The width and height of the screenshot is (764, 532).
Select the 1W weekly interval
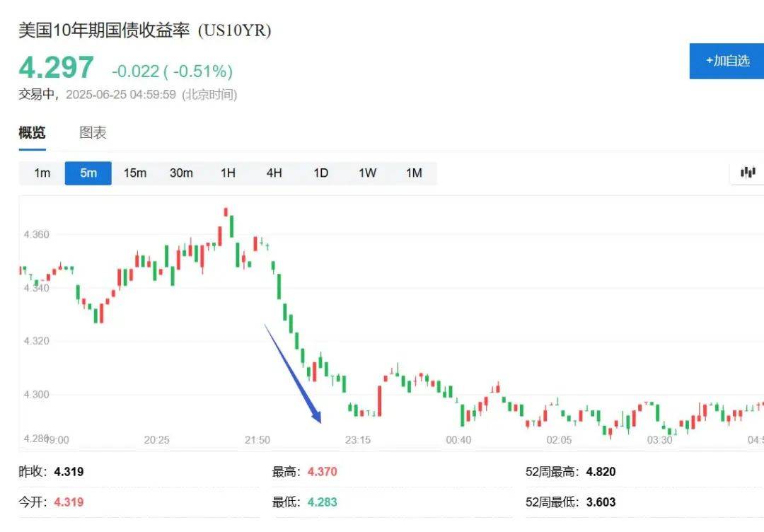point(367,173)
